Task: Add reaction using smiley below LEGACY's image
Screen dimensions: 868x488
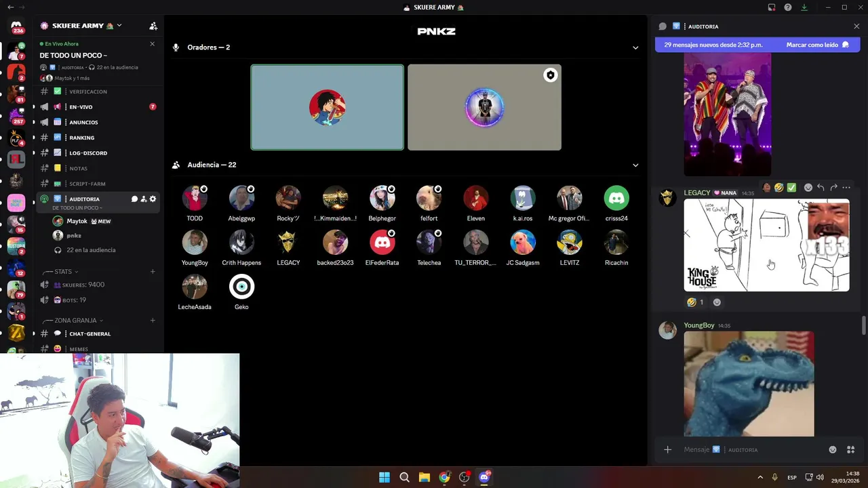Action: click(x=717, y=302)
